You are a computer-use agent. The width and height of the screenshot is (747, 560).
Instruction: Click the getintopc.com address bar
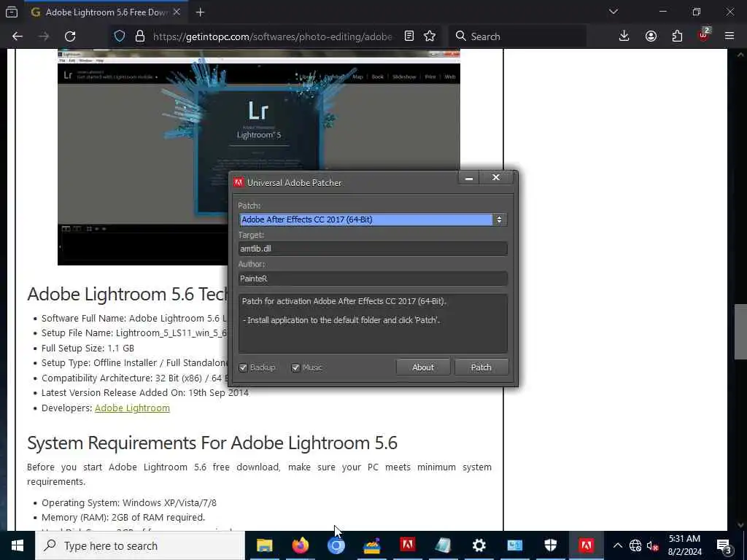click(272, 36)
